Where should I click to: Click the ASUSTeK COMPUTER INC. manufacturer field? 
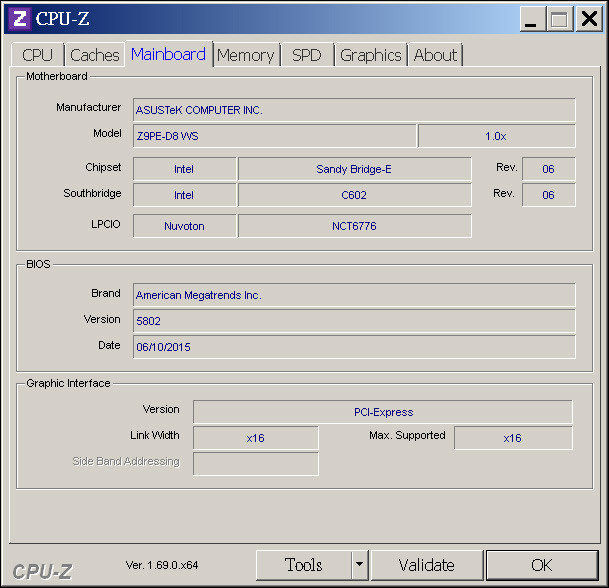(x=354, y=110)
